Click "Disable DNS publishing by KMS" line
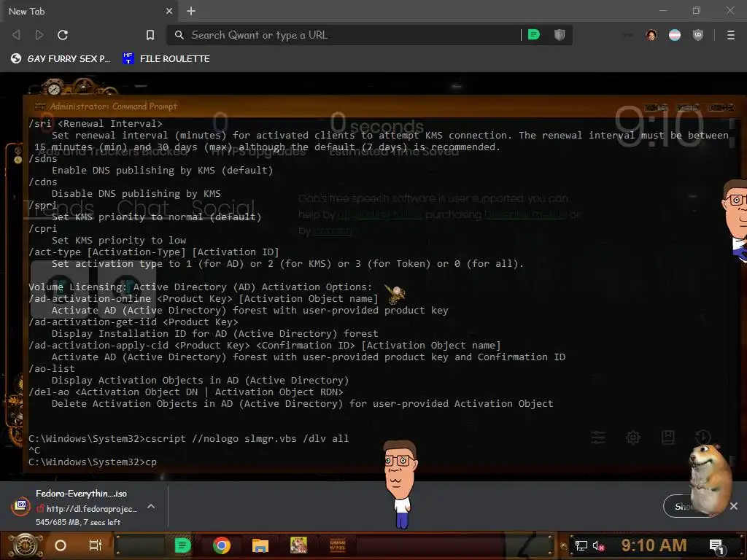747x560 pixels. pos(136,193)
